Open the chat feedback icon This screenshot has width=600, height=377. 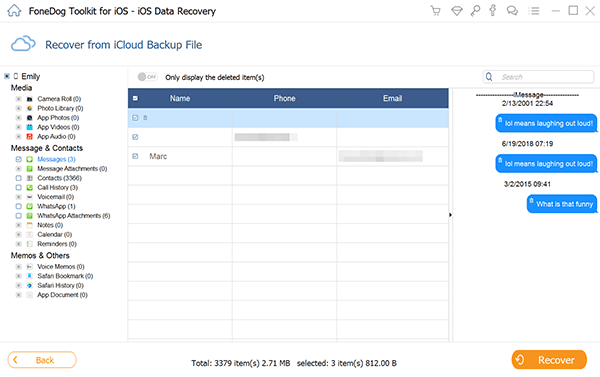point(512,11)
